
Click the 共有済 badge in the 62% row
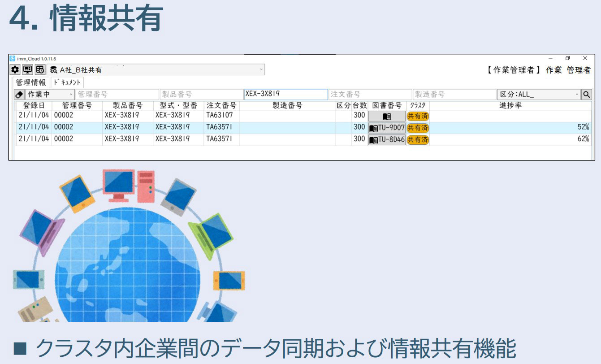(x=418, y=140)
